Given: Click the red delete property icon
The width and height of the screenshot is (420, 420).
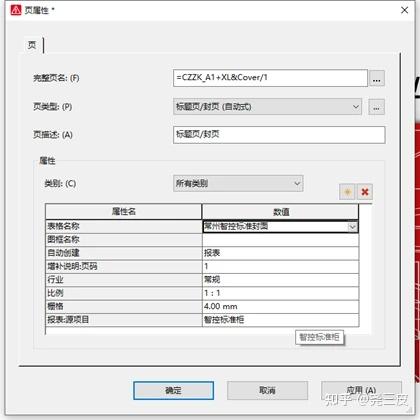Looking at the screenshot, I should pyautogui.click(x=365, y=192).
